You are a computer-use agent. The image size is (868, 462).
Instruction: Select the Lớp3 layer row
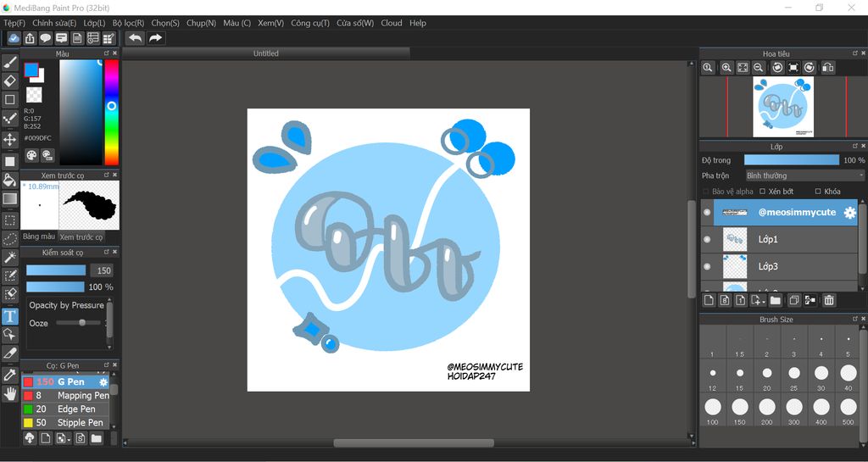[x=780, y=267]
